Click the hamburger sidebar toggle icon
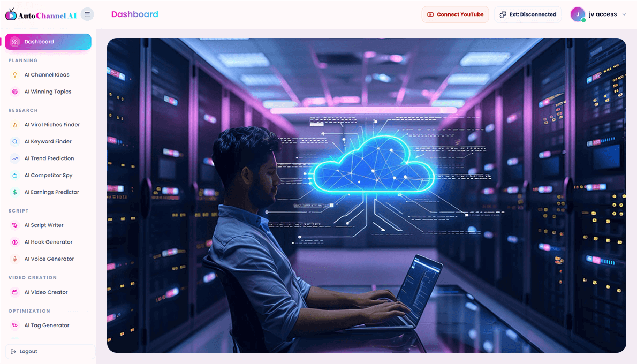The height and width of the screenshot is (364, 637). pyautogui.click(x=87, y=14)
